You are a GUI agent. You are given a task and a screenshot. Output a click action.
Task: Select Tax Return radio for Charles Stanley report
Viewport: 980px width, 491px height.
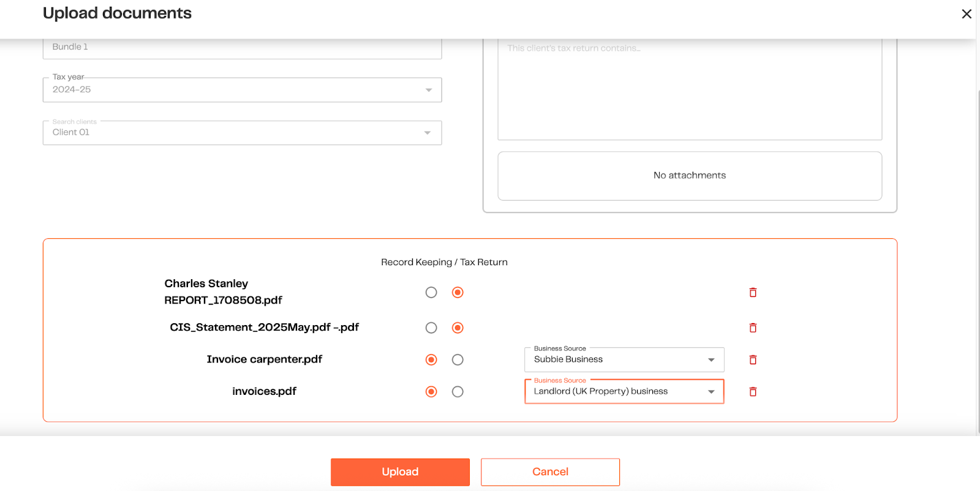[x=458, y=293]
